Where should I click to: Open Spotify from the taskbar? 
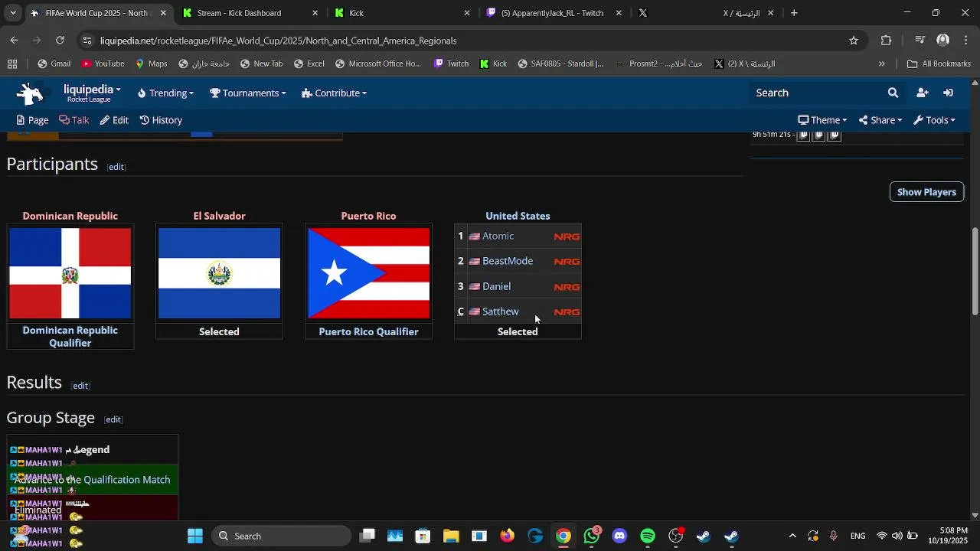pyautogui.click(x=648, y=536)
